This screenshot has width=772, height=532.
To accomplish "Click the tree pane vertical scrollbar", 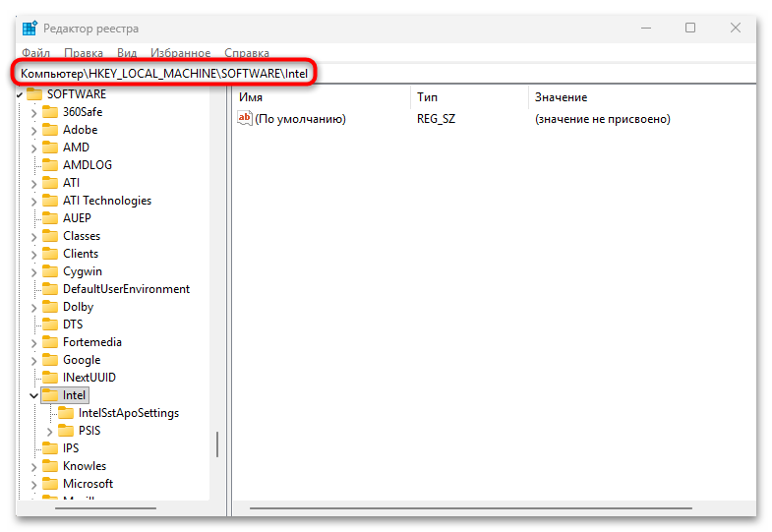I will tap(217, 444).
